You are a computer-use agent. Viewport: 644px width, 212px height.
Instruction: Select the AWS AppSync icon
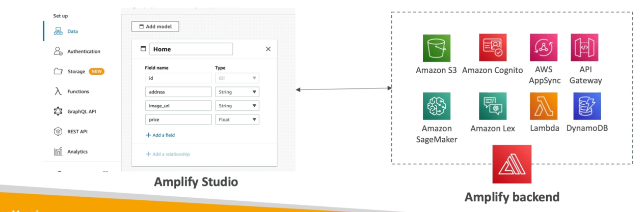pos(543,48)
